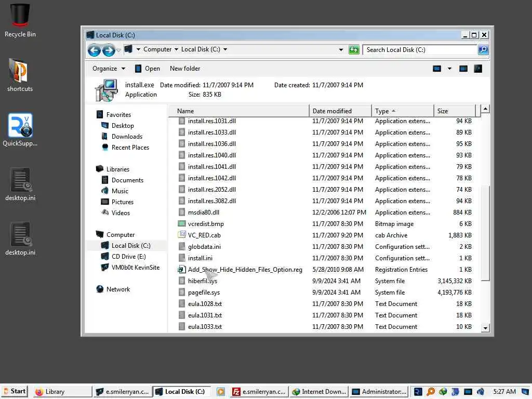Viewport: 532px width, 399px height.
Task: Open Internet Download Manager taskbar button
Action: pos(320,392)
